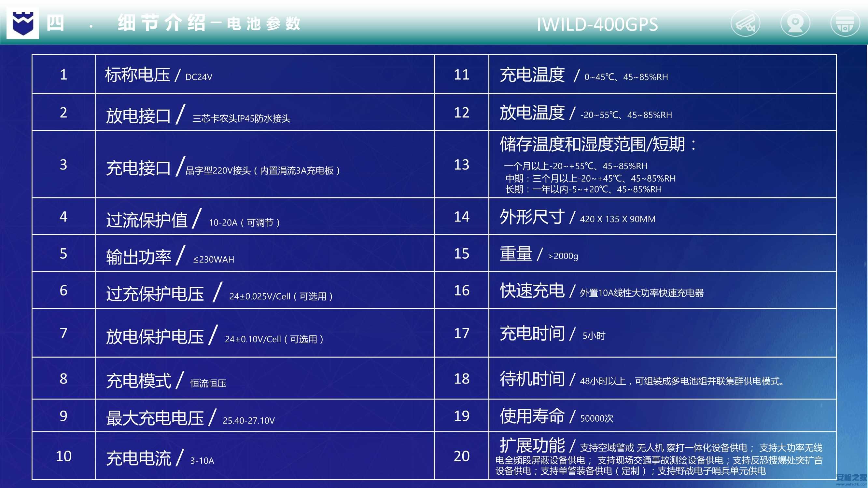Click the round webcam icon
Viewport: 868px width, 488px height.
[x=795, y=23]
